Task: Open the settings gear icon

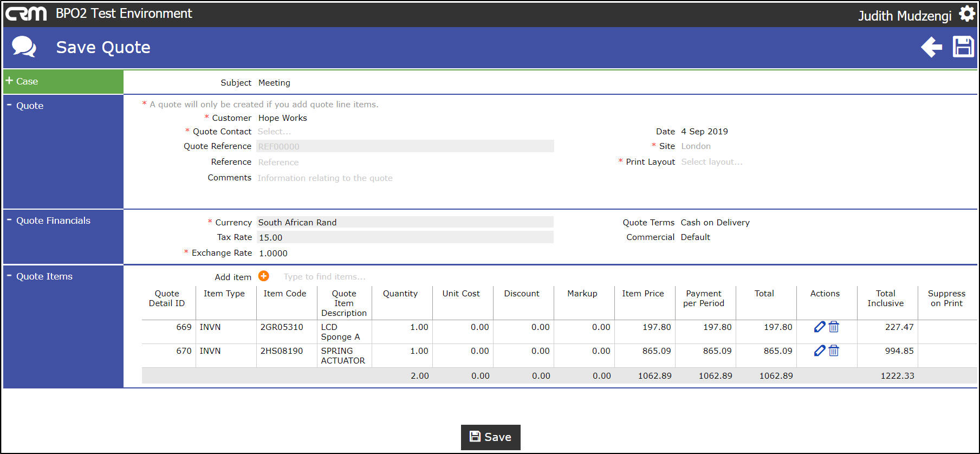Action: click(967, 14)
